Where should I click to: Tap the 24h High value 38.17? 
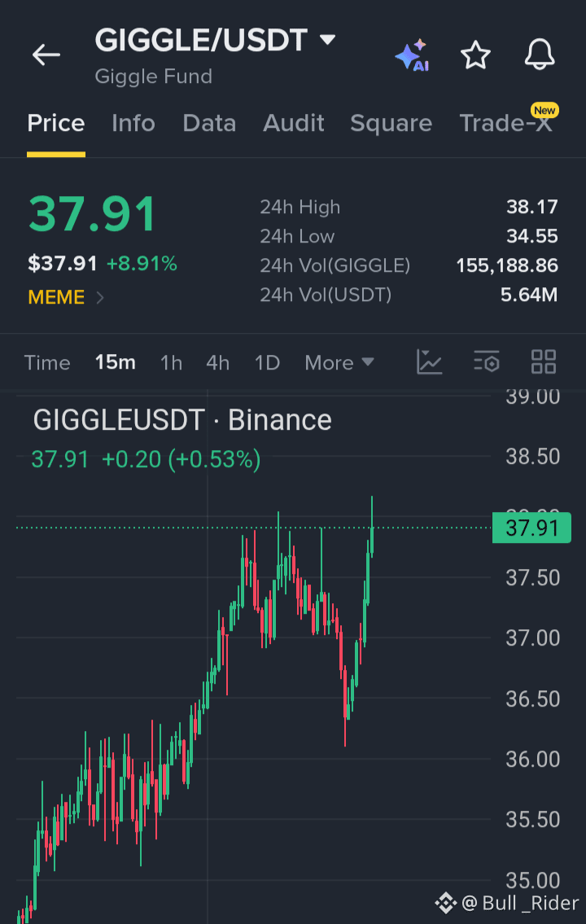point(531,207)
